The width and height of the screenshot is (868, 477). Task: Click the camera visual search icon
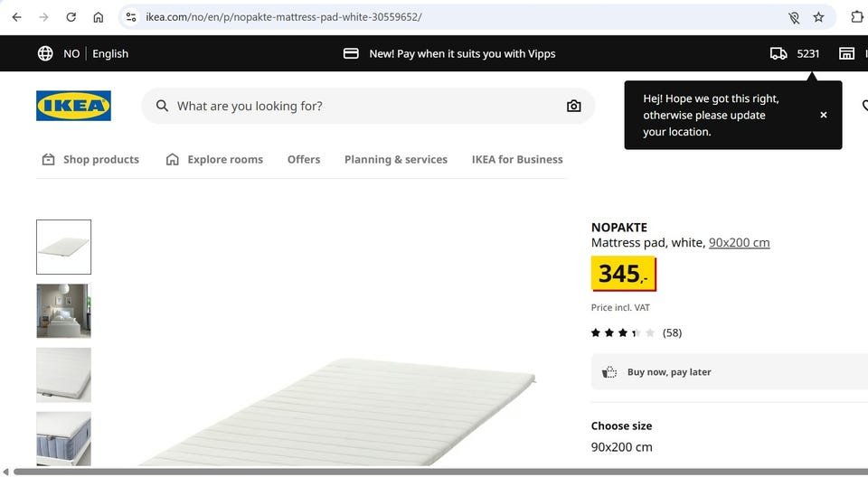pos(573,106)
